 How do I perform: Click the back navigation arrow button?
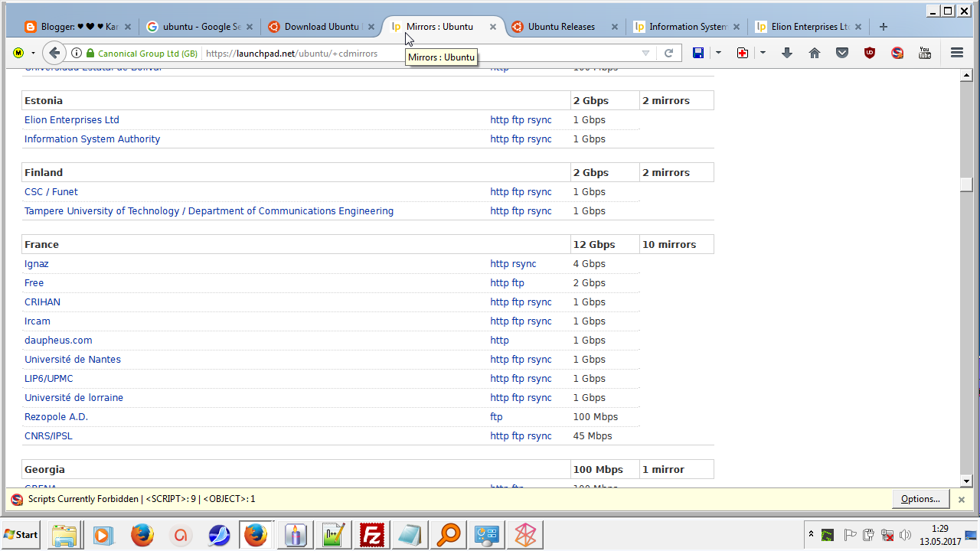point(54,53)
